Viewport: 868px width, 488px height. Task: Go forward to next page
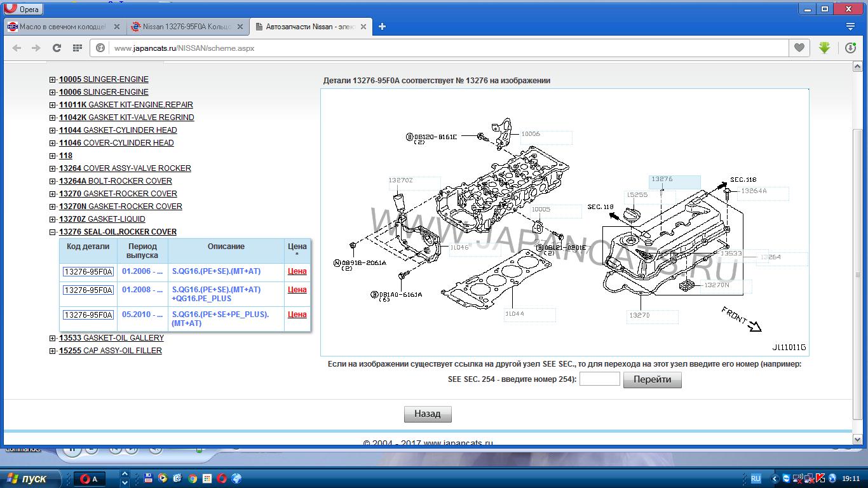tap(36, 48)
